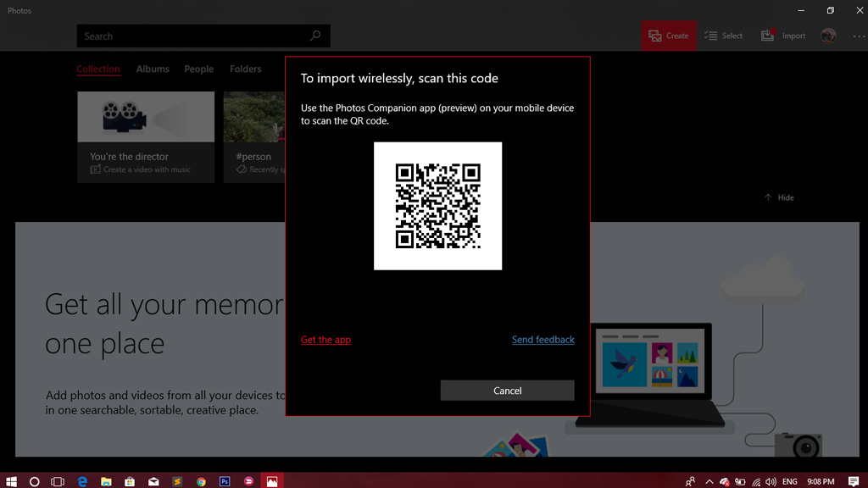Open the You're the director video card
Viewport: 868px width, 488px height.
pos(146,136)
